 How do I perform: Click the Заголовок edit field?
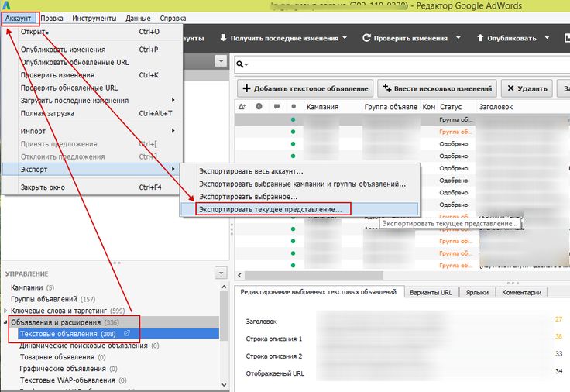433,321
